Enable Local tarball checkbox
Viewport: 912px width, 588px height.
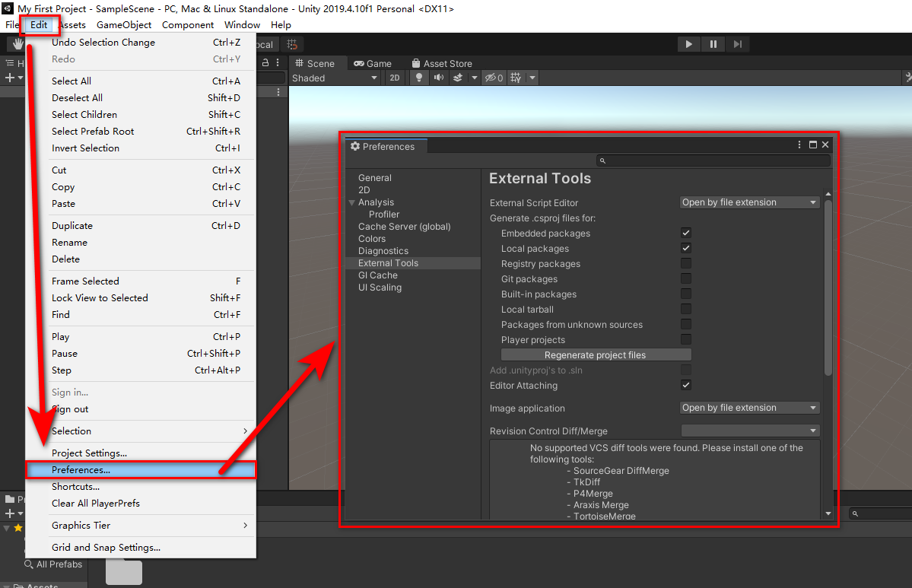click(686, 309)
